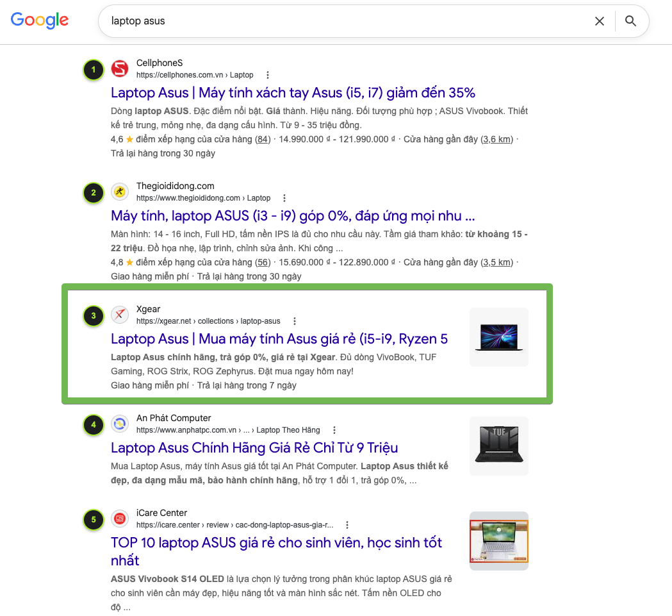The height and width of the screenshot is (616, 672).
Task: Click the iCare Center site name
Action: pyautogui.click(x=161, y=513)
